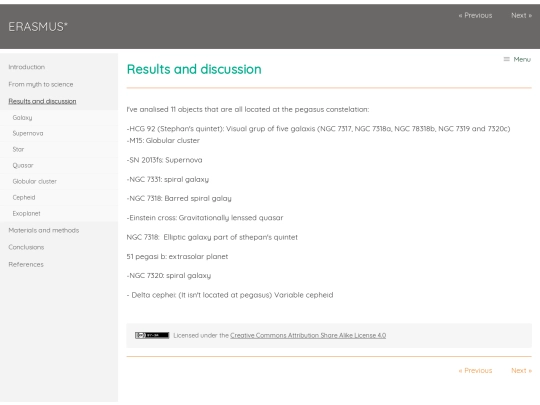Click the Creative Commons license badge
540x405 pixels.
(152, 335)
